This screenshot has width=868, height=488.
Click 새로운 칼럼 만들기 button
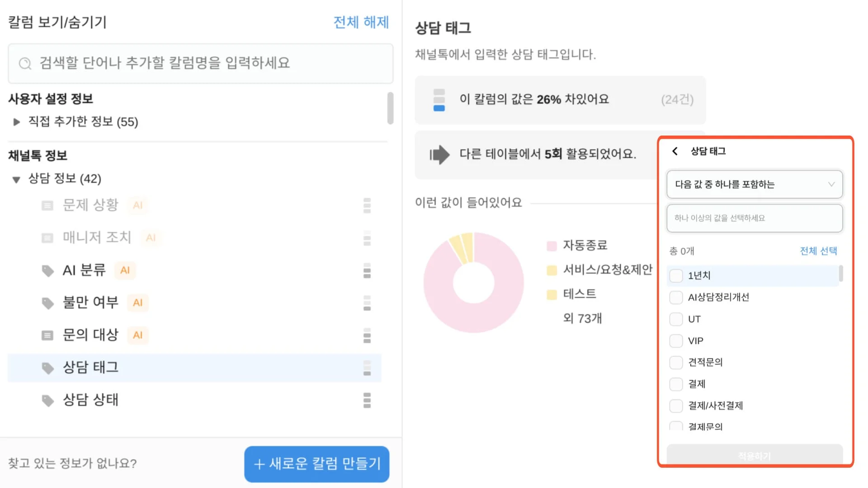[x=316, y=464]
